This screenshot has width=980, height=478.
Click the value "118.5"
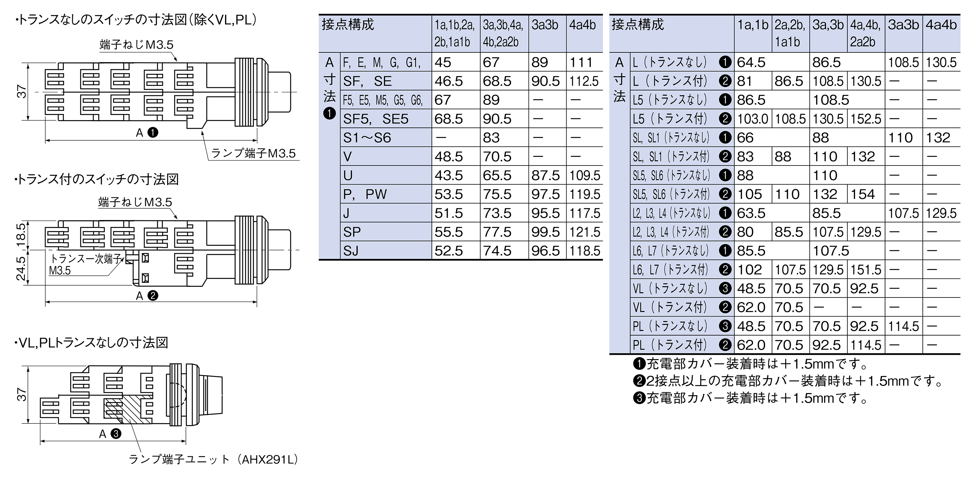point(585,251)
